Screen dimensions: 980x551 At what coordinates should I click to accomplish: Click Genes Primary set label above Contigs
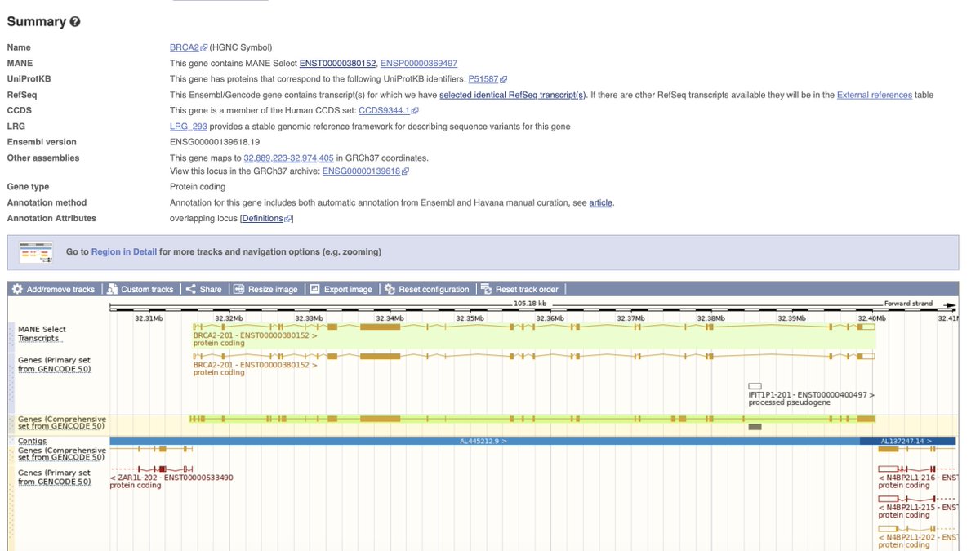[x=54, y=364]
